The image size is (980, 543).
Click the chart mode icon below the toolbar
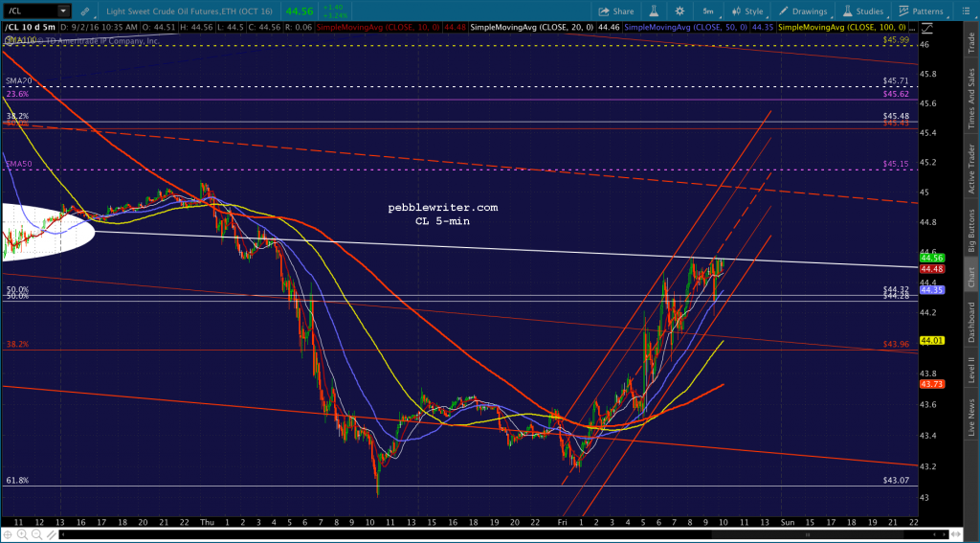[928, 28]
